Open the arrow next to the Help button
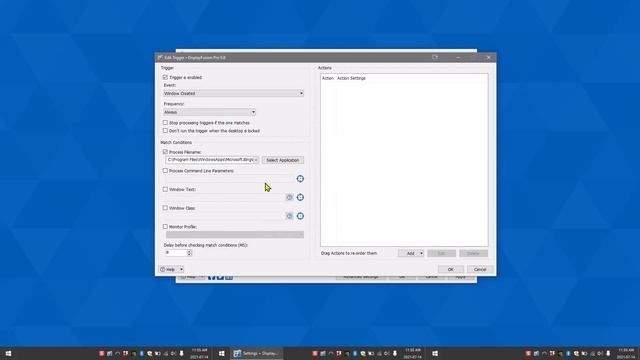 point(181,269)
